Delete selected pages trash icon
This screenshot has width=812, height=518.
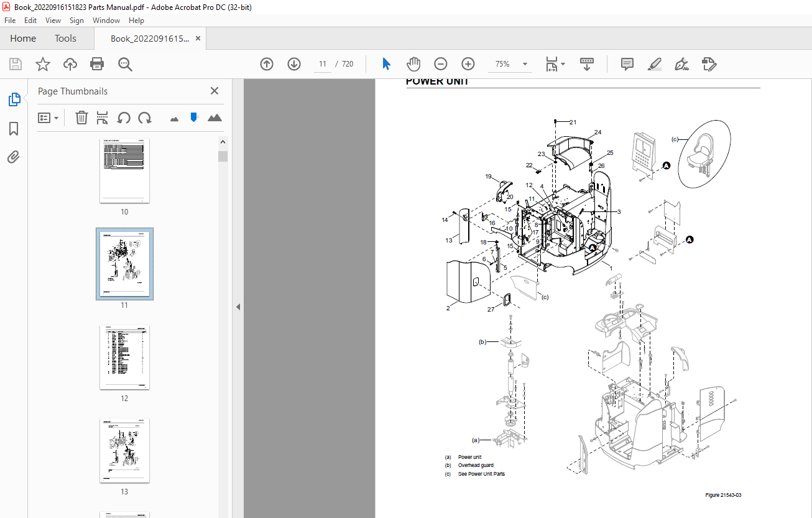[x=81, y=118]
